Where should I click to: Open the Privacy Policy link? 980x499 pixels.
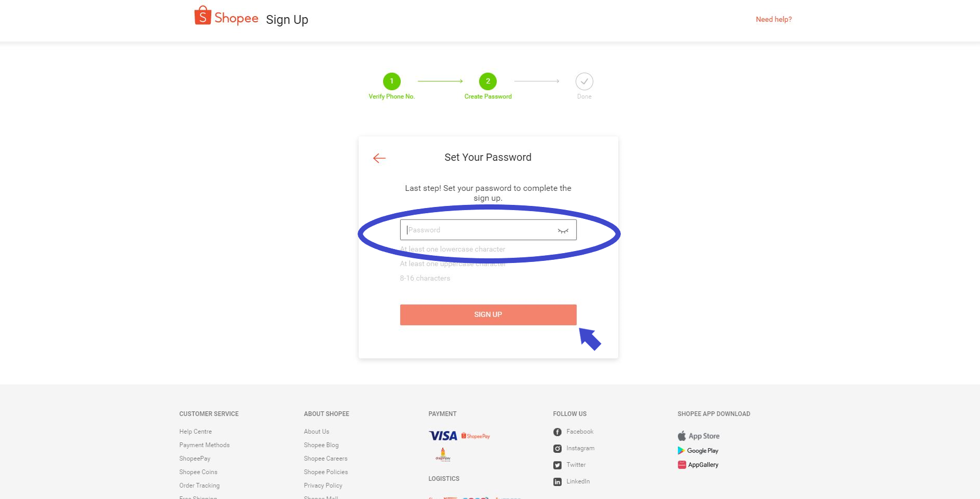tap(323, 486)
